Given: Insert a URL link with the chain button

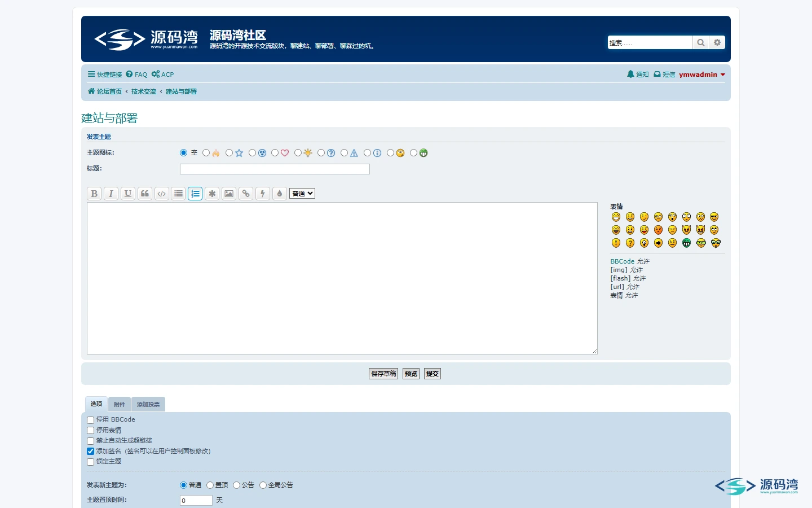Looking at the screenshot, I should coord(246,194).
